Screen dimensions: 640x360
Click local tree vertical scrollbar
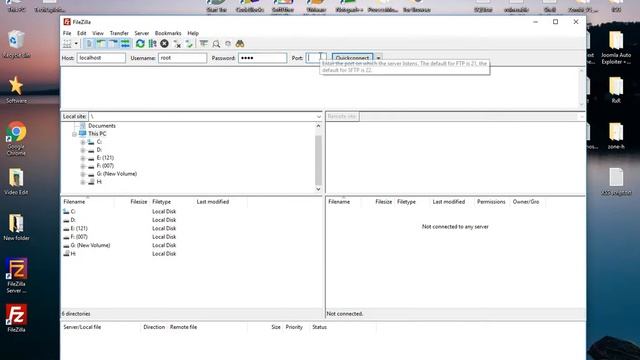[318, 160]
